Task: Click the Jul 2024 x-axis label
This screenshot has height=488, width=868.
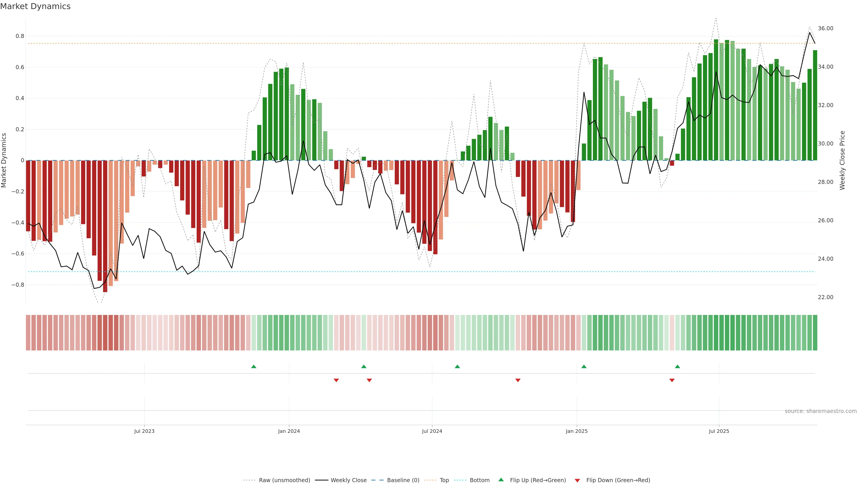Action: pos(432,431)
